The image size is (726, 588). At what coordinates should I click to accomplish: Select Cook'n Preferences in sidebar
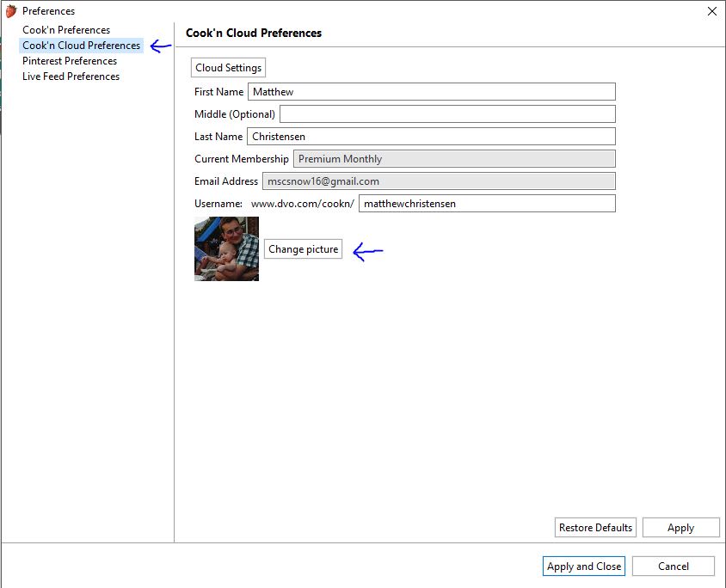(x=66, y=30)
